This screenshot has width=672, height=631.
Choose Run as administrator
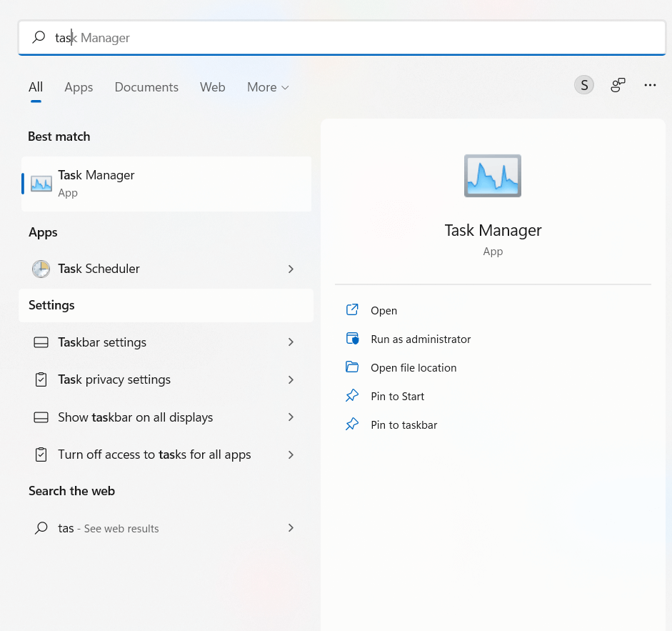421,339
